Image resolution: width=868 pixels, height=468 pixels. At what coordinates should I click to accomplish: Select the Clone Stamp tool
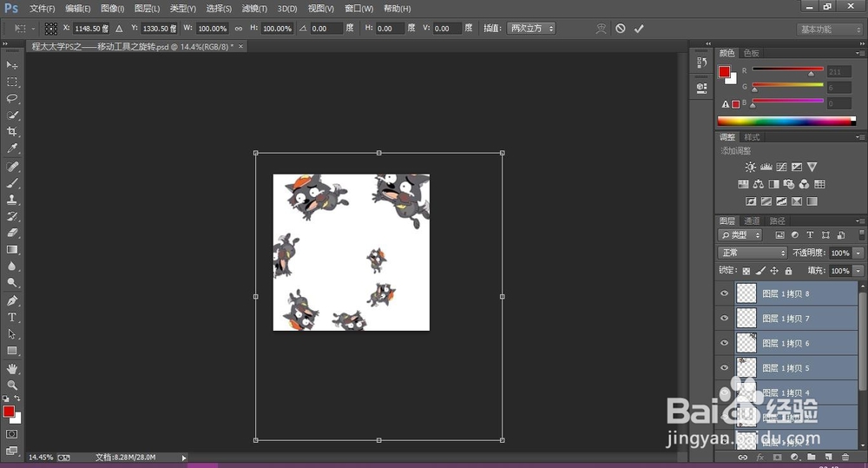11,200
